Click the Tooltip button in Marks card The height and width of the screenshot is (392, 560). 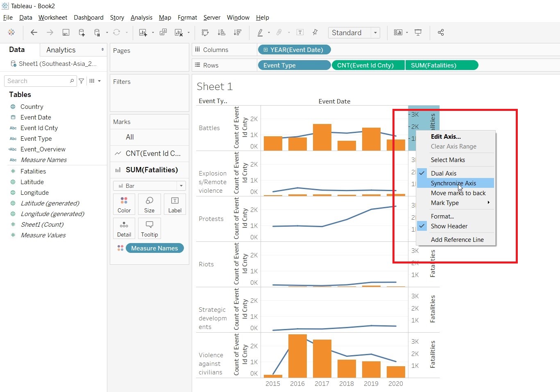click(149, 228)
